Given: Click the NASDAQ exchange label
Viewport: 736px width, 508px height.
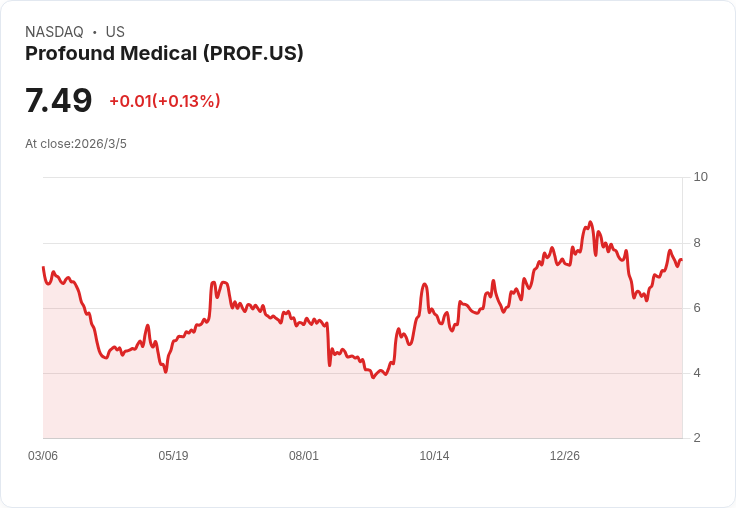Looking at the screenshot, I should click(x=54, y=32).
